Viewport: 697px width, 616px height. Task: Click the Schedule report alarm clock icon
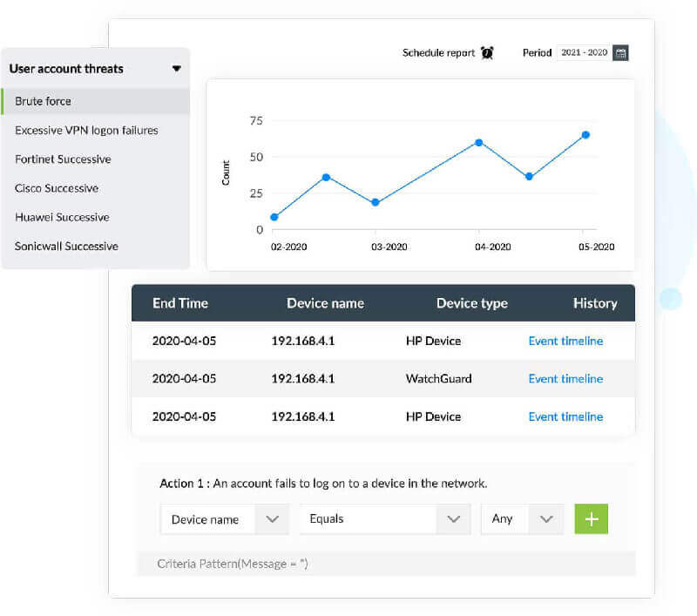pos(487,53)
